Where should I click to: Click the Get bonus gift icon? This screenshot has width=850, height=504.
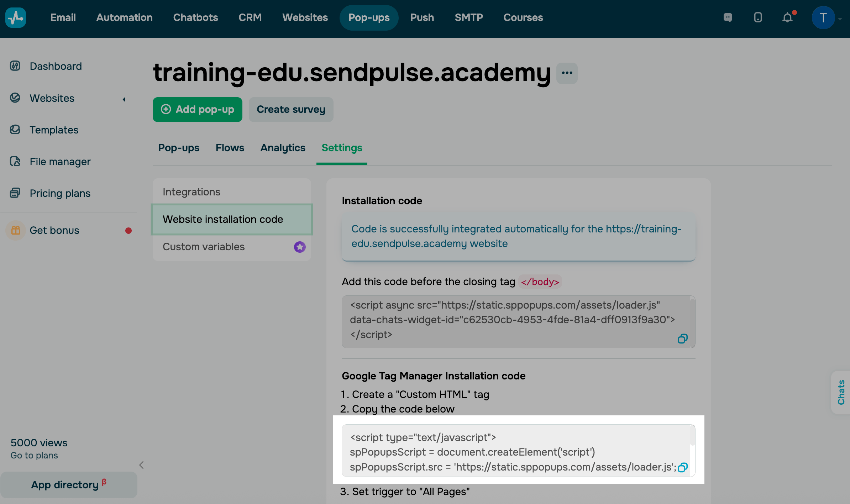tap(16, 230)
